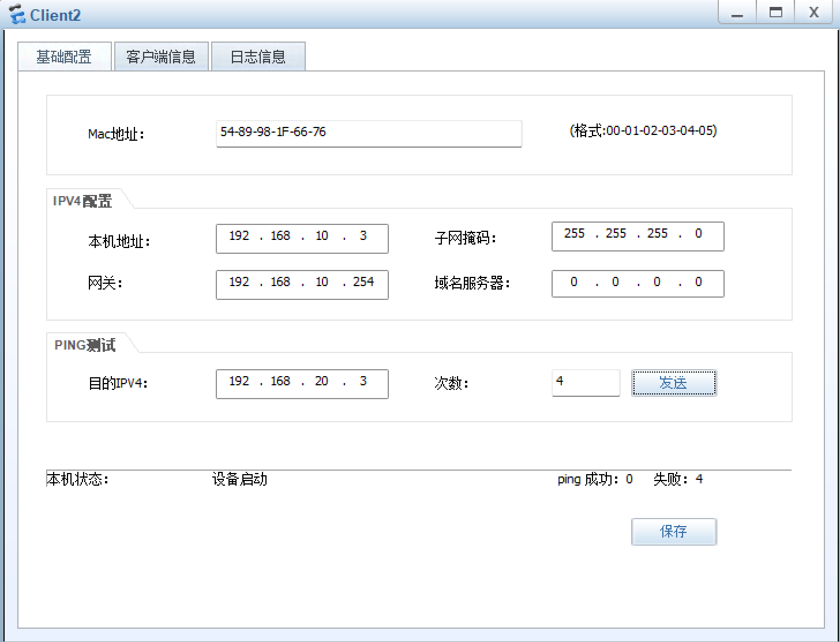
Task: Click the 保存 button to save settings
Action: point(673,531)
